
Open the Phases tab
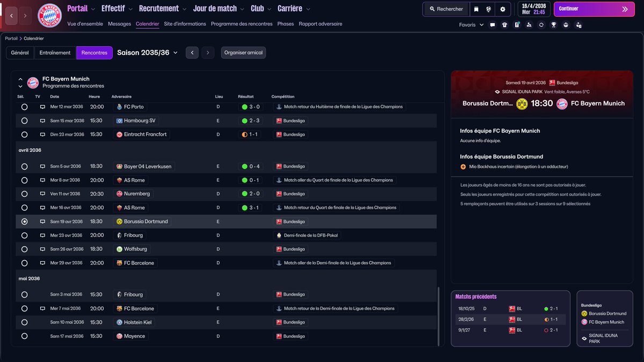(286, 24)
